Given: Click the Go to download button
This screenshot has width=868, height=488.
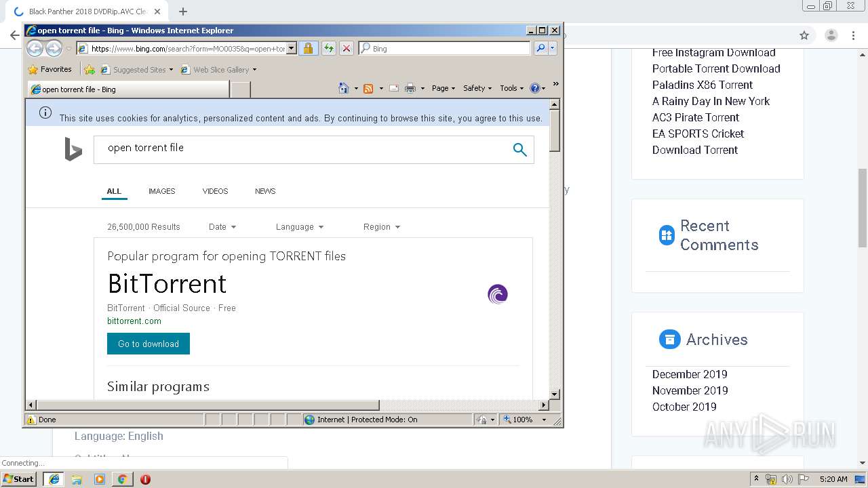Looking at the screenshot, I should (x=149, y=344).
